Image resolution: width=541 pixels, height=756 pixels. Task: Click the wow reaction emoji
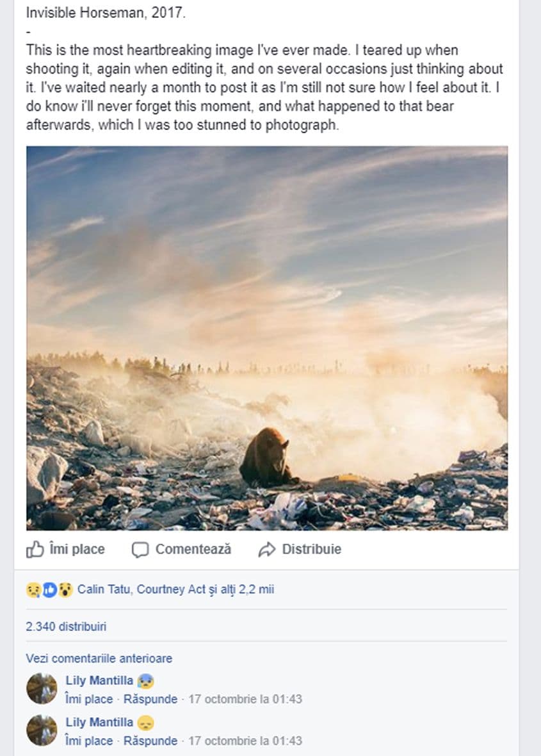pyautogui.click(x=65, y=590)
